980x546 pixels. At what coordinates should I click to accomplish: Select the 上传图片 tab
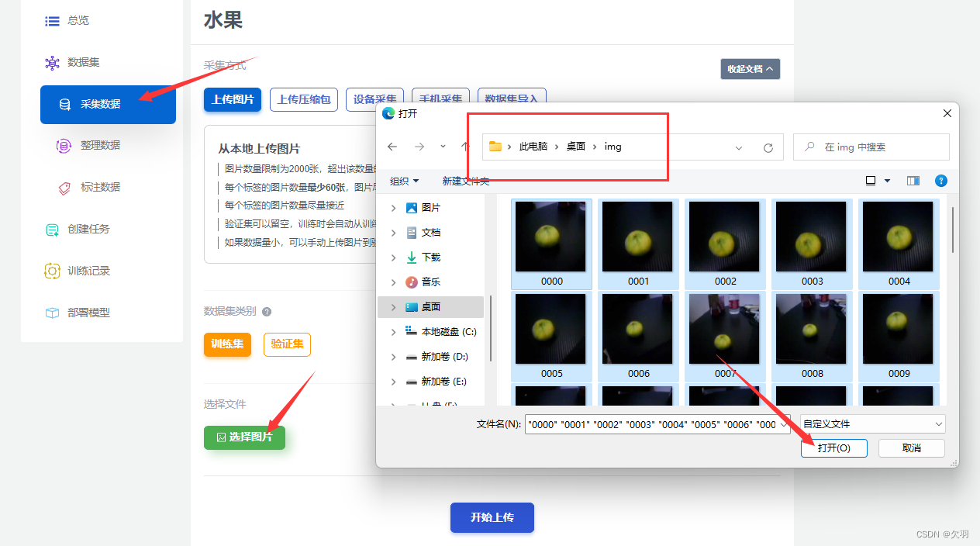[x=233, y=99]
